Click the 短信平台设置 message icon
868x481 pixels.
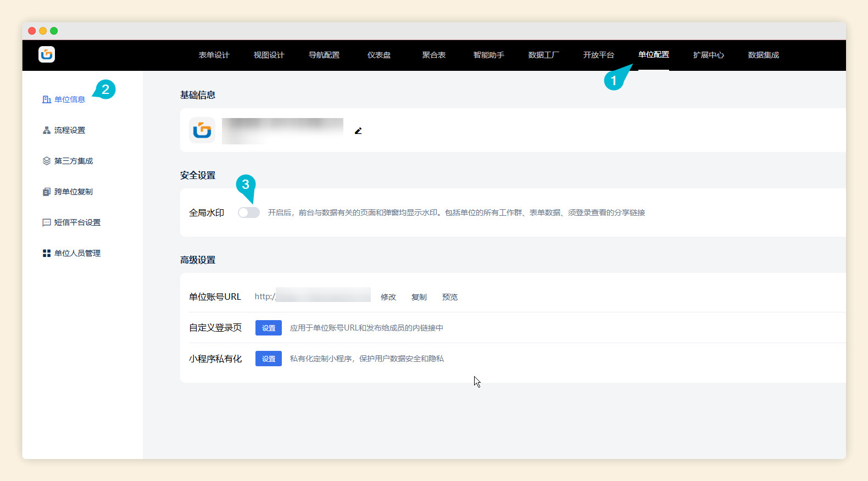(x=47, y=222)
